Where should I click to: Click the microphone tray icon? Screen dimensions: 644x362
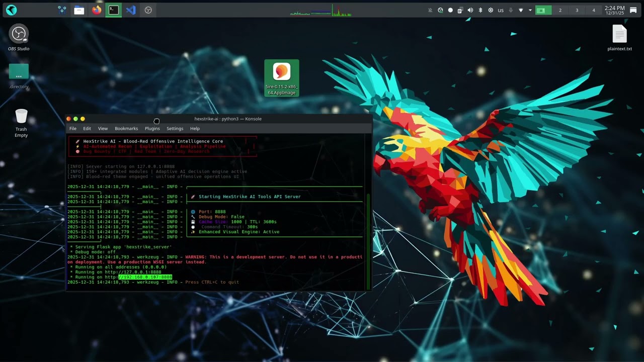tap(511, 10)
